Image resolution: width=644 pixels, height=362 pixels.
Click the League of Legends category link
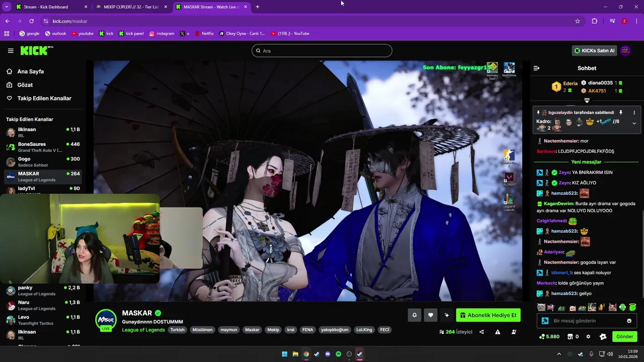coord(143,330)
